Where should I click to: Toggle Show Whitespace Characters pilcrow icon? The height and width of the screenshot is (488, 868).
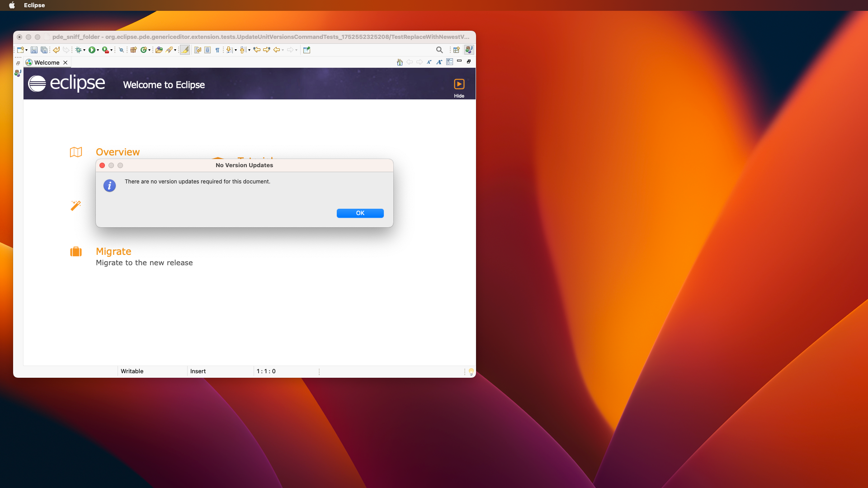217,50
